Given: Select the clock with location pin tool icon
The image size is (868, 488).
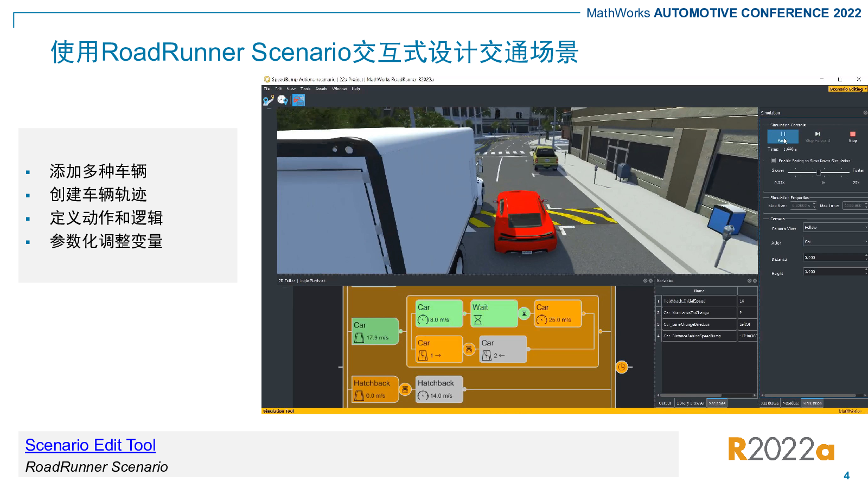Looking at the screenshot, I should [283, 100].
